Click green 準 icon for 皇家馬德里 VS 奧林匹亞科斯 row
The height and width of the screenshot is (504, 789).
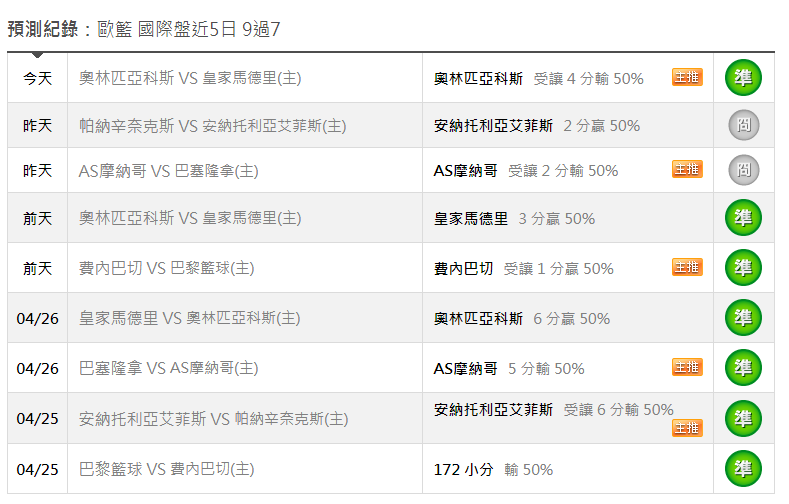[x=743, y=318]
